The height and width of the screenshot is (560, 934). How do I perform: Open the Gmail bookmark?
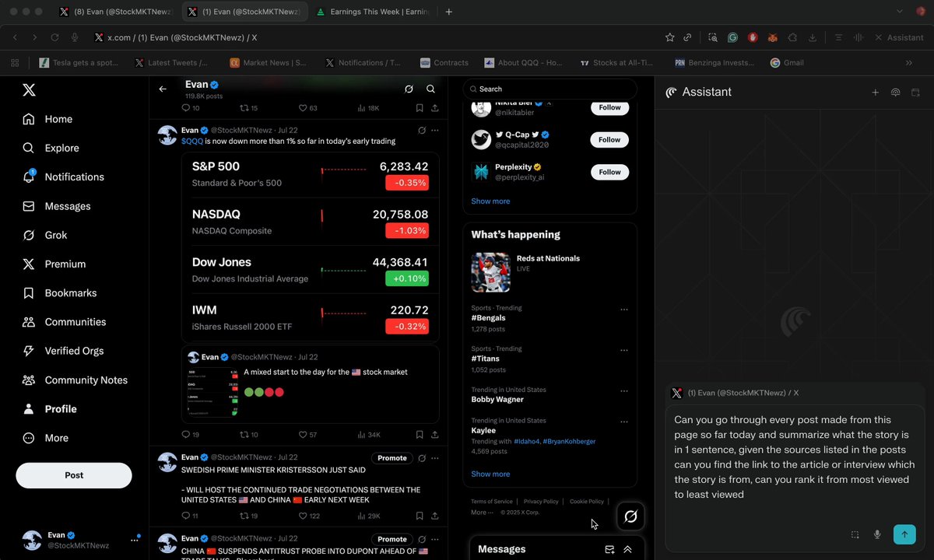(787, 63)
